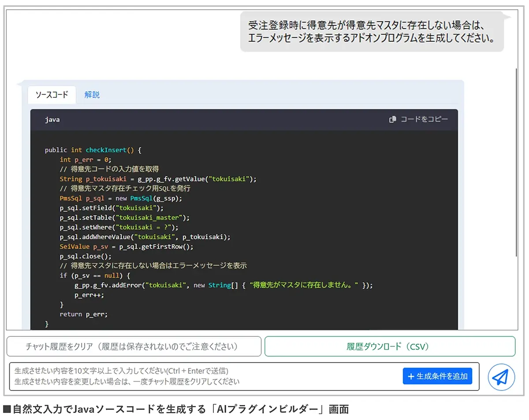Image resolution: width=529 pixels, height=420 pixels.
Task: Click the line return p_err;
Action: tap(83, 315)
